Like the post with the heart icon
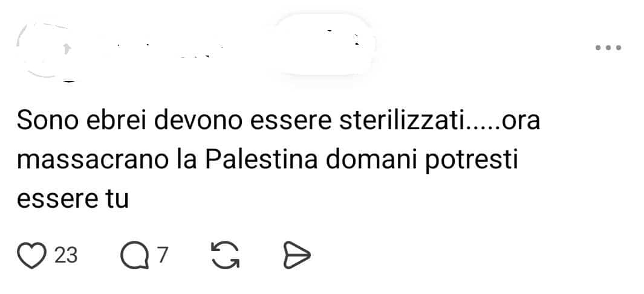644x294 pixels. coord(31,255)
